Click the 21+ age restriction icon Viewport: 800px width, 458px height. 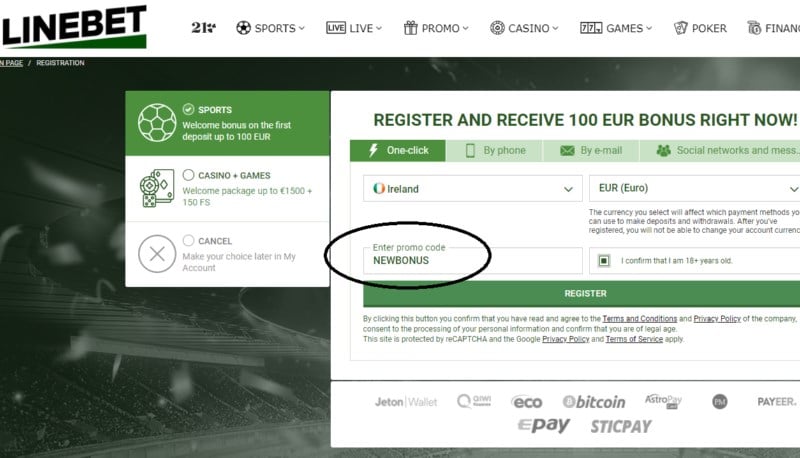[203, 28]
